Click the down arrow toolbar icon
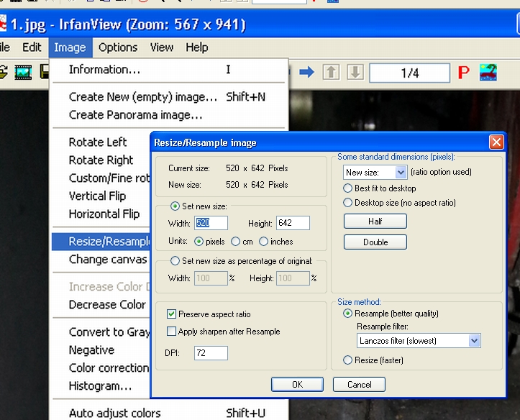This screenshot has height=420, width=520. pos(355,72)
